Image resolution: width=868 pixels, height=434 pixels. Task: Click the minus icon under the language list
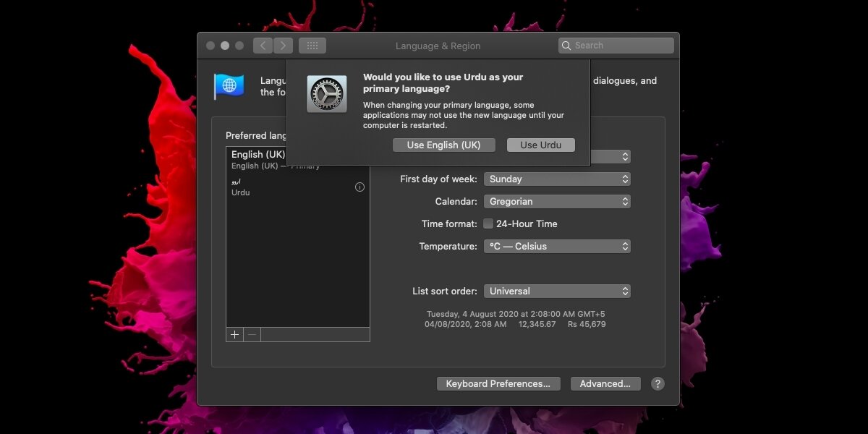point(252,334)
